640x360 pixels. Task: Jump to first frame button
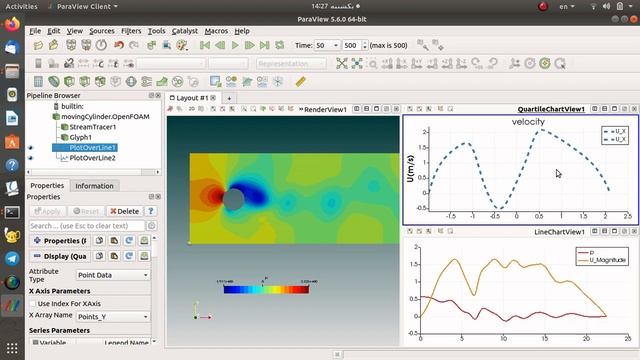tap(205, 45)
